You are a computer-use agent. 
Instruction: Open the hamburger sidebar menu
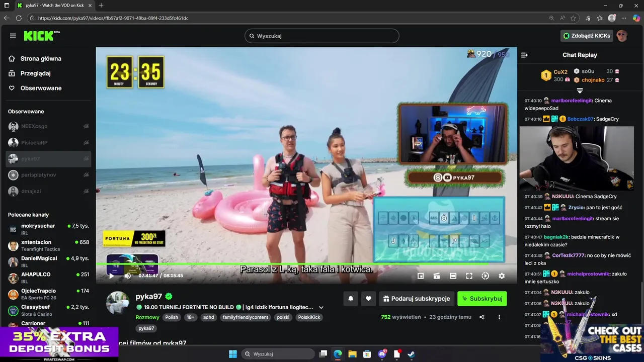(x=13, y=36)
